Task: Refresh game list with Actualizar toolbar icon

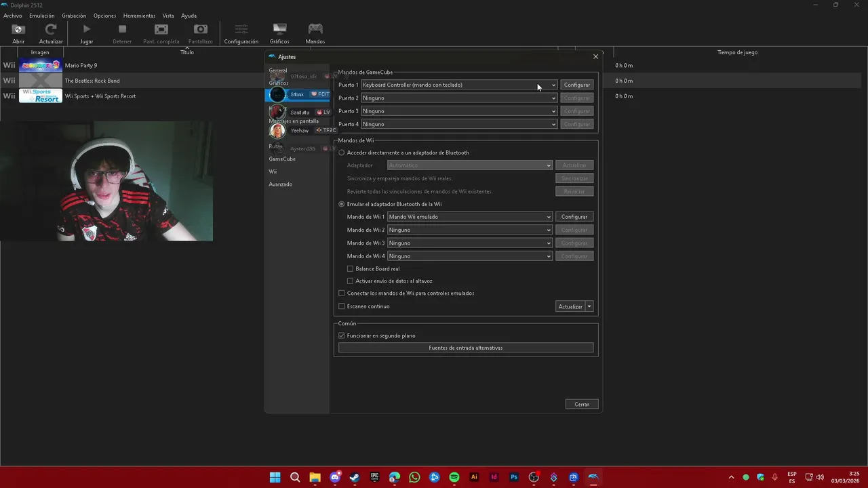Action: (51, 33)
